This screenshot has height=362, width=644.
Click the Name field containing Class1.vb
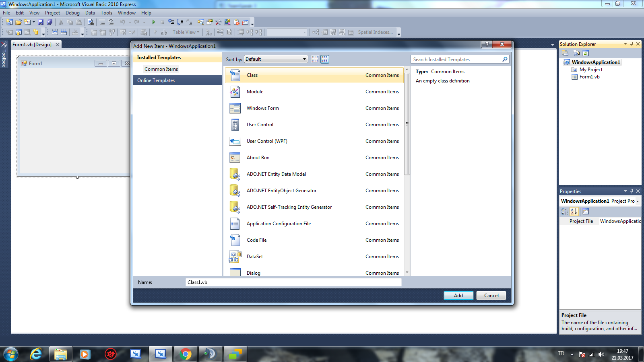click(x=293, y=282)
